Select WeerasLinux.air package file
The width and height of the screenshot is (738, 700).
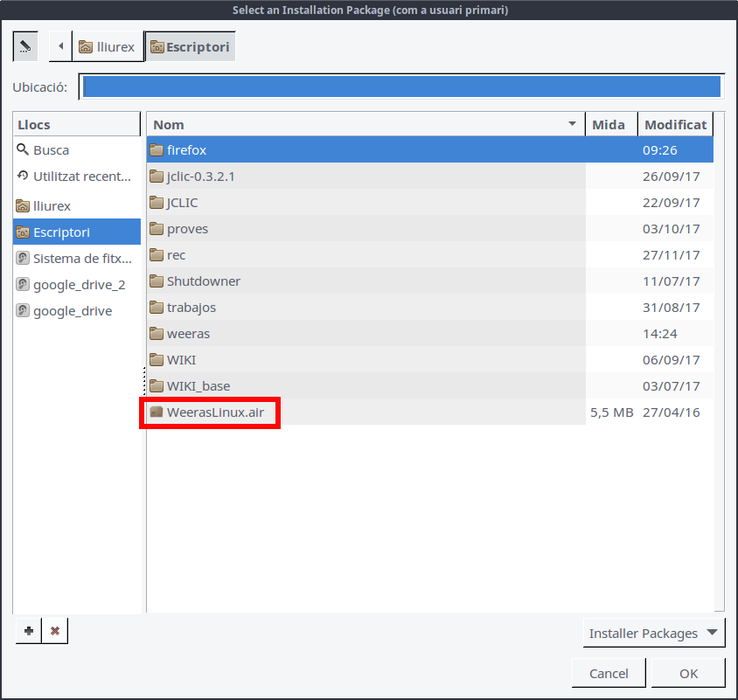(x=214, y=412)
